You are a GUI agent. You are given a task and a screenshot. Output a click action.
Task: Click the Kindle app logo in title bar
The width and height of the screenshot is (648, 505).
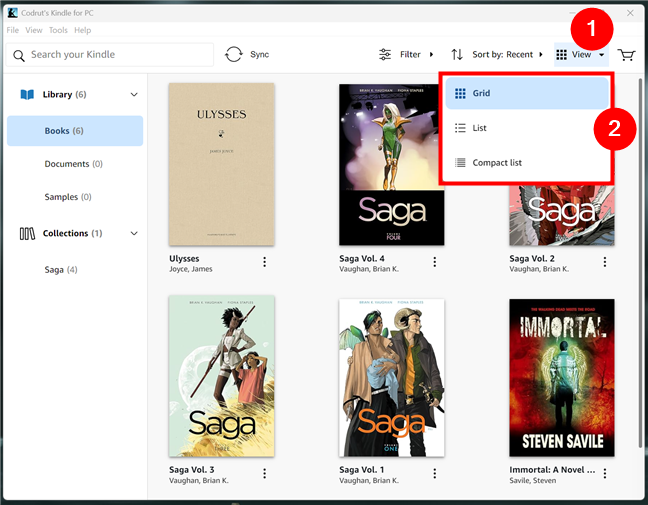click(13, 13)
